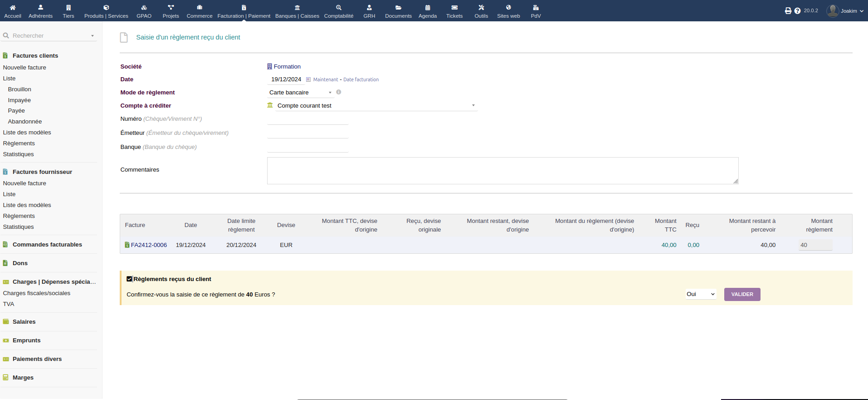
Task: Open Tickets module icon
Action: click(x=454, y=7)
